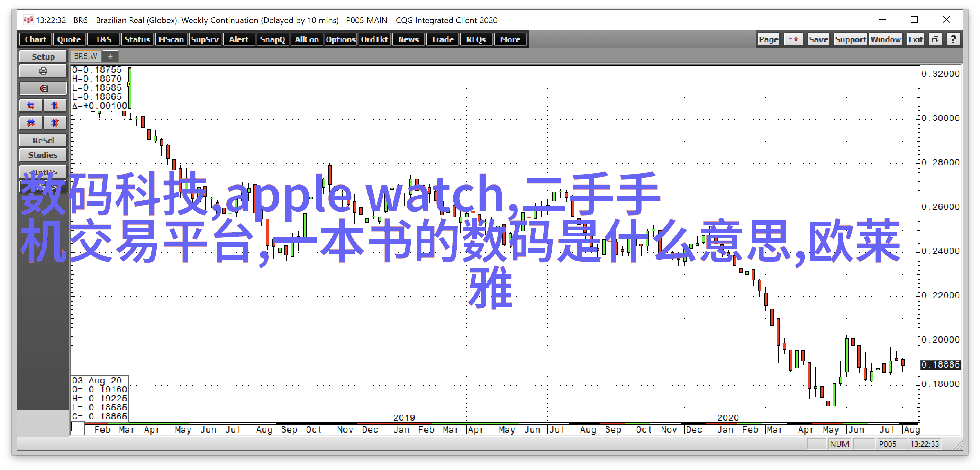
Task: Click the CQG application icon in title bar
Action: click(x=28, y=20)
